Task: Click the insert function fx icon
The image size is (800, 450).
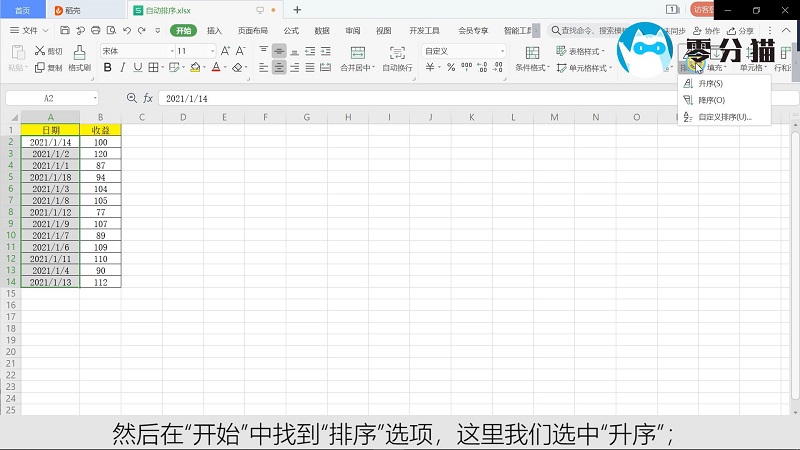Action: pos(148,98)
